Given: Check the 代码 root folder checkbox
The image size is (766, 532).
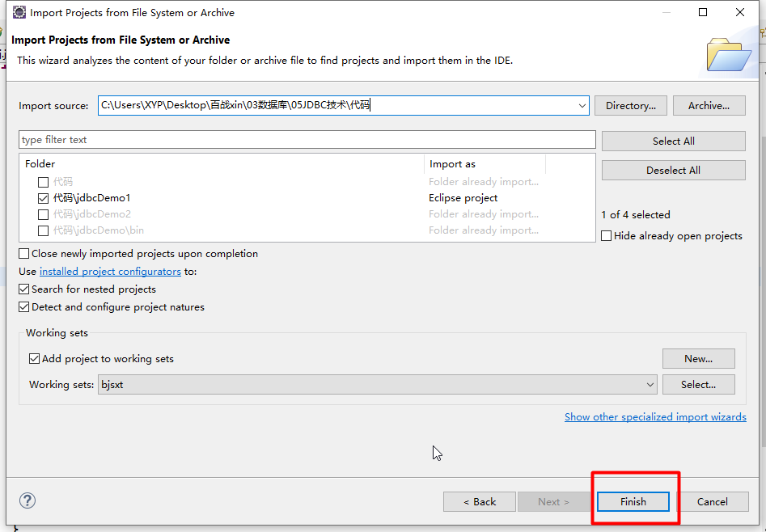Looking at the screenshot, I should (x=43, y=182).
